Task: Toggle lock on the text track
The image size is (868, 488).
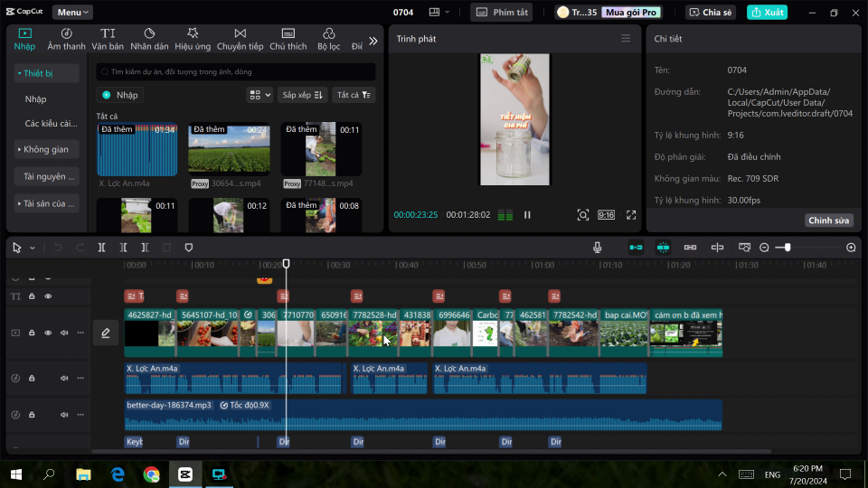Action: [x=32, y=296]
